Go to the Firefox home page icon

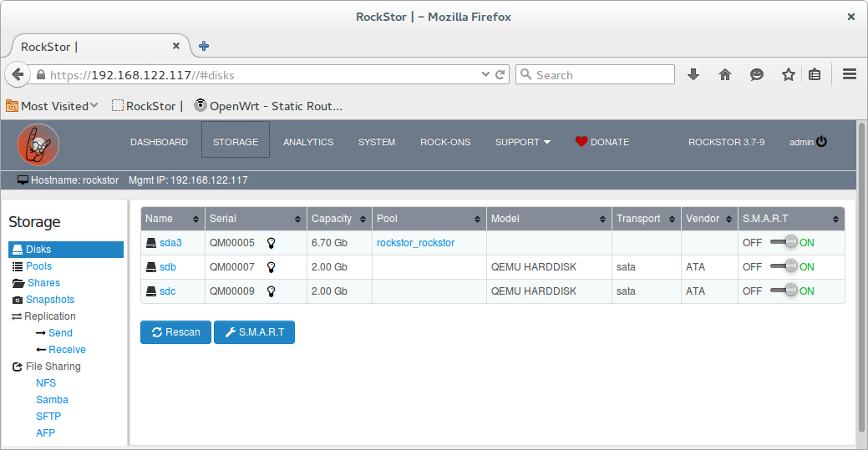click(725, 75)
